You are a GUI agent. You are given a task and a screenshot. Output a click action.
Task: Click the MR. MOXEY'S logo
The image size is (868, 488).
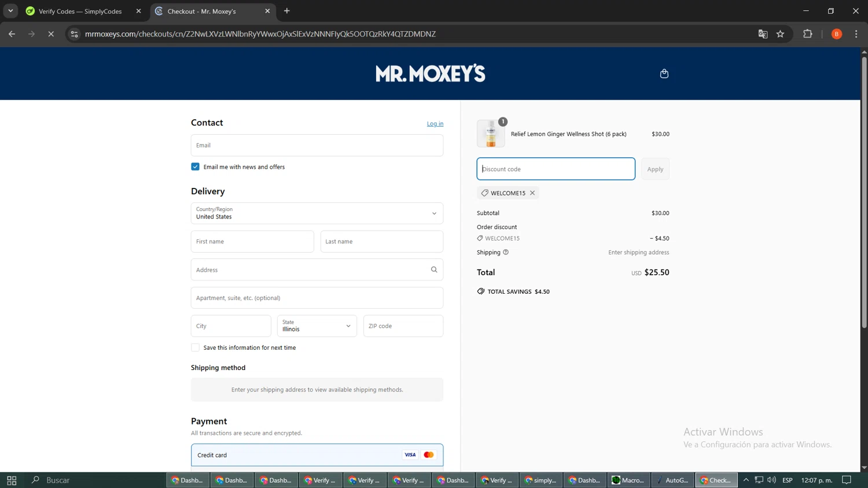tap(431, 73)
